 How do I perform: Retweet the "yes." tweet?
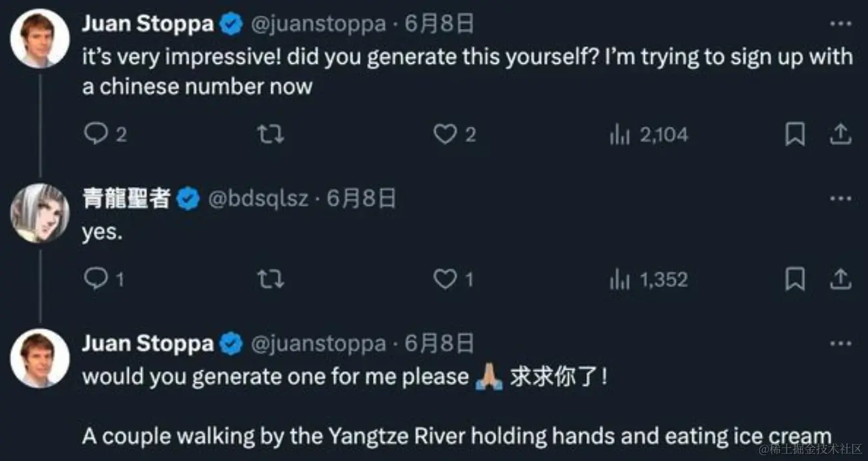pyautogui.click(x=271, y=280)
